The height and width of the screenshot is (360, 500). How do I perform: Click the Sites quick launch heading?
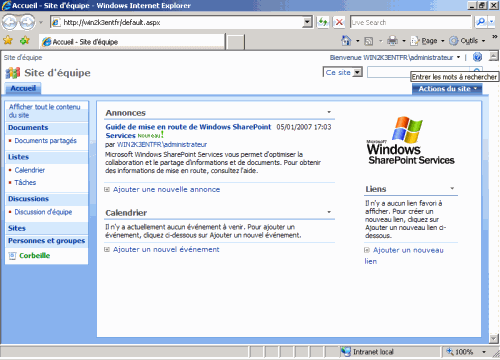point(17,228)
